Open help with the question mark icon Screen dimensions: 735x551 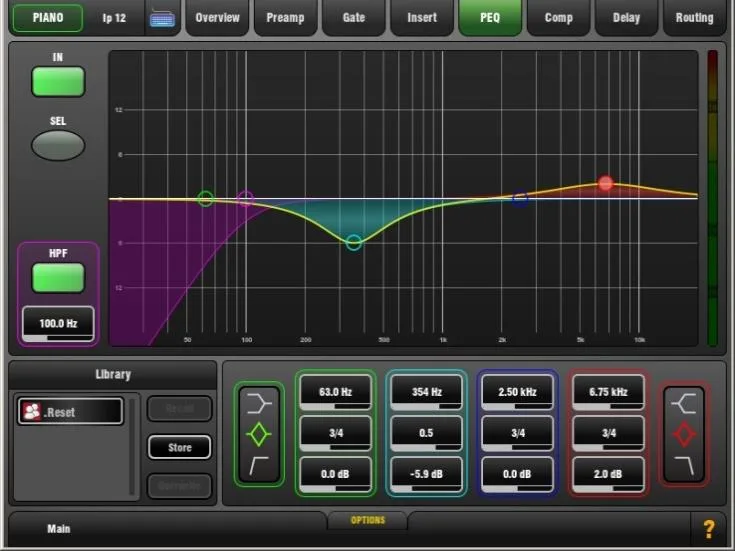(x=709, y=529)
